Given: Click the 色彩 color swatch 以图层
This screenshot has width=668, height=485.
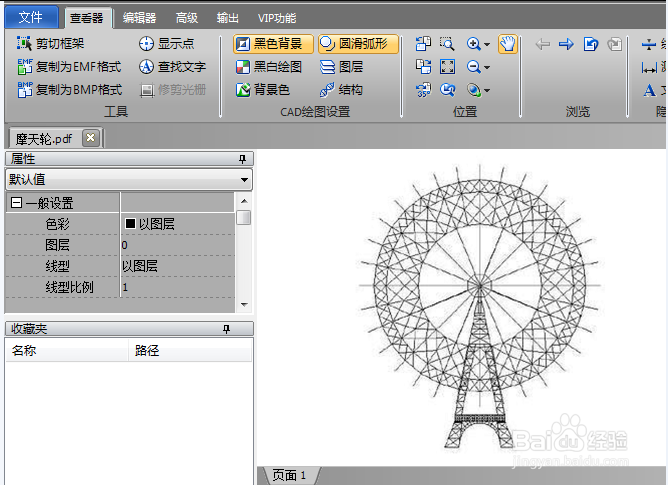Looking at the screenshot, I should pyautogui.click(x=130, y=223).
